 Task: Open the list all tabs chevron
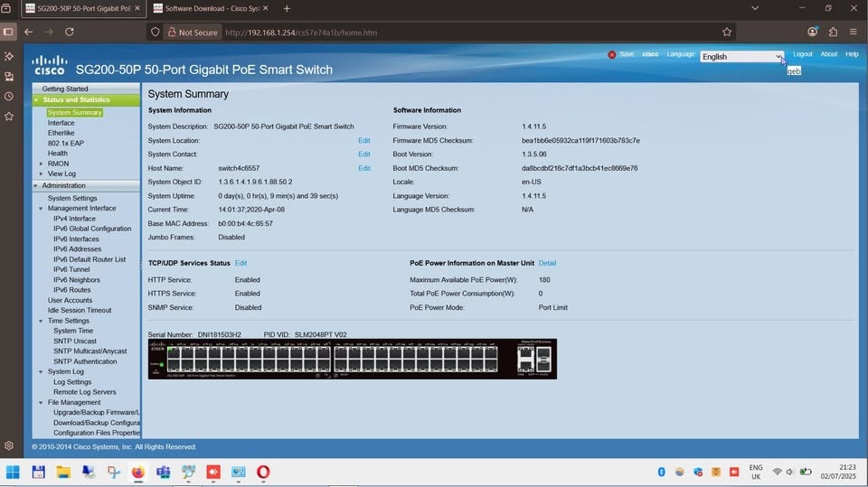(x=754, y=8)
